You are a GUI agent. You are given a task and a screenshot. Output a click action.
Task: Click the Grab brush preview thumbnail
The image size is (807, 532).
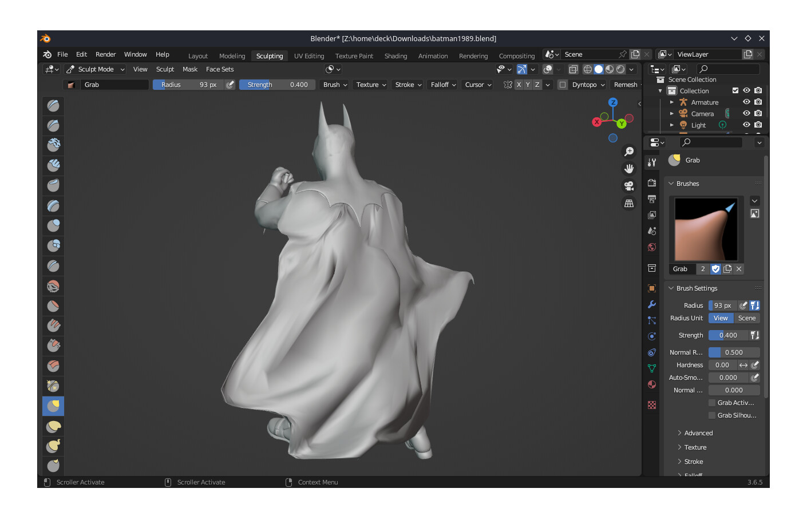(x=706, y=229)
